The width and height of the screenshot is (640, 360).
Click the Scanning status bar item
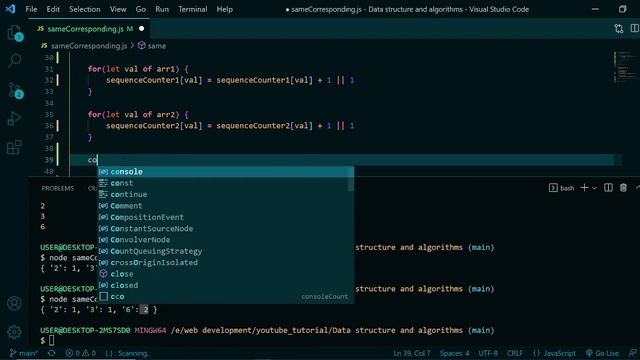127,353
